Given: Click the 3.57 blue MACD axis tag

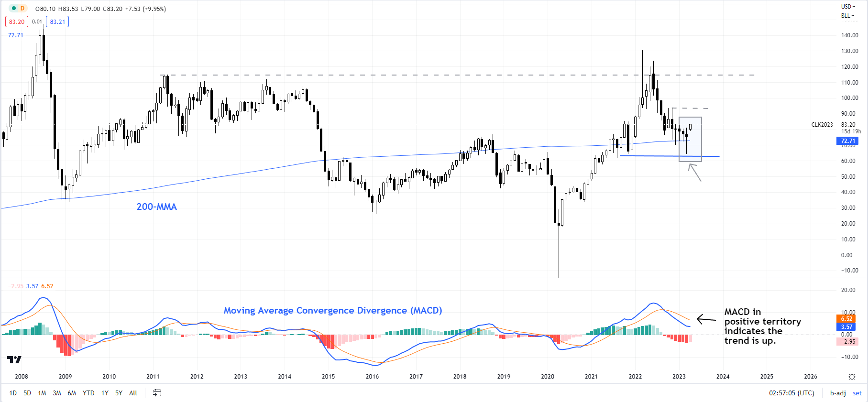Looking at the screenshot, I should [x=847, y=327].
